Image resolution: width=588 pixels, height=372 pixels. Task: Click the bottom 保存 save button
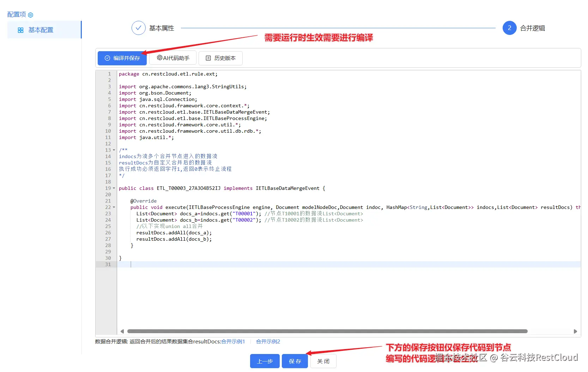pyautogui.click(x=295, y=361)
